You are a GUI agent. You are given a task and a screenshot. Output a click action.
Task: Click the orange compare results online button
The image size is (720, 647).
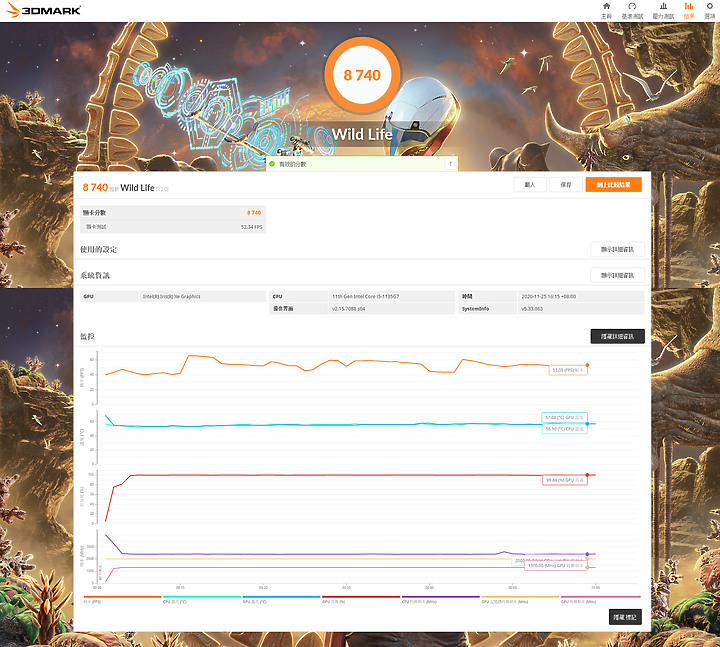(x=613, y=185)
